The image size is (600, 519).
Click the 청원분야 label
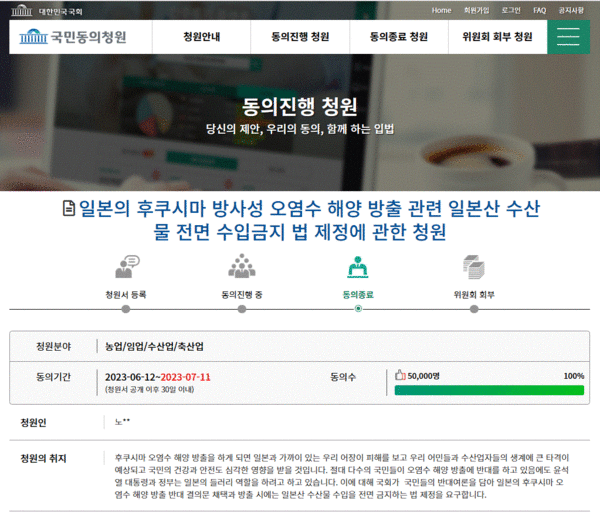[x=54, y=346]
